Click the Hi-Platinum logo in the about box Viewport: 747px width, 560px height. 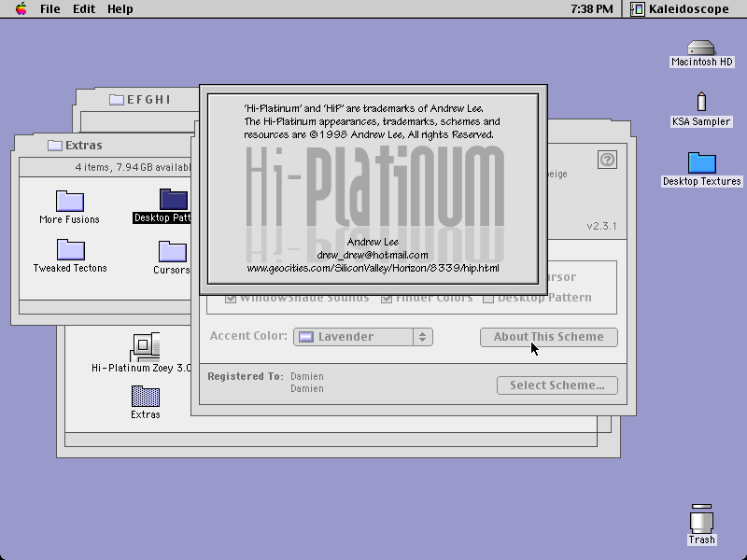coord(375,186)
